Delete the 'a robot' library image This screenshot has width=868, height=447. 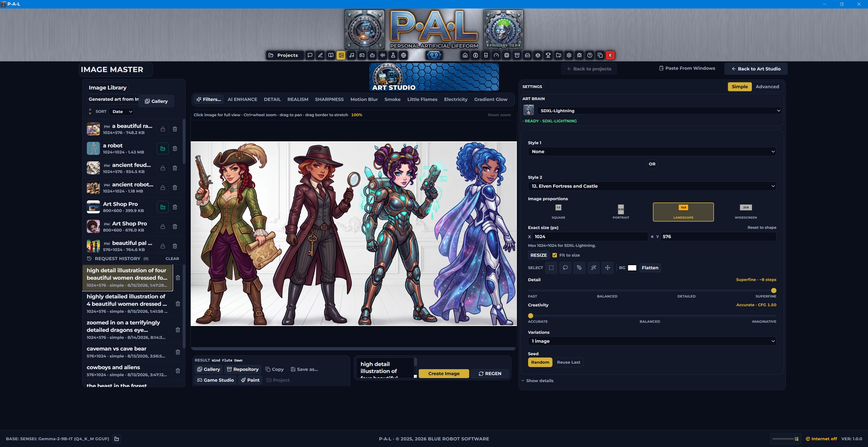pos(175,149)
